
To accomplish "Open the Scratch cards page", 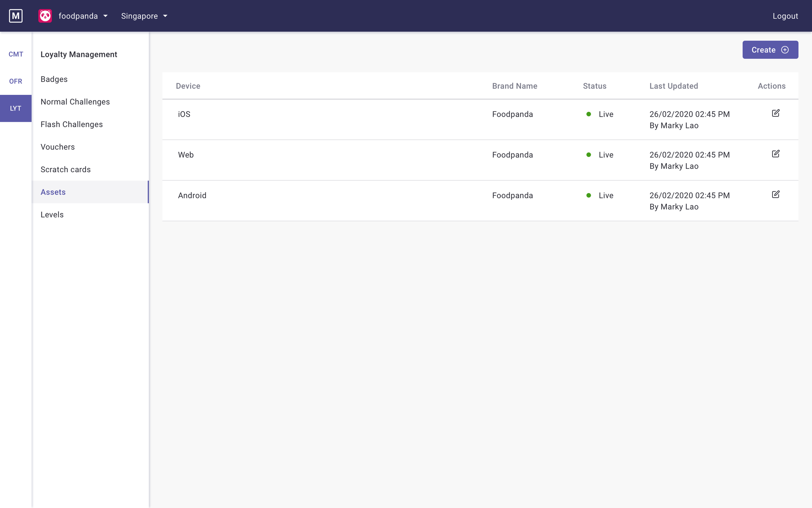I will (66, 169).
